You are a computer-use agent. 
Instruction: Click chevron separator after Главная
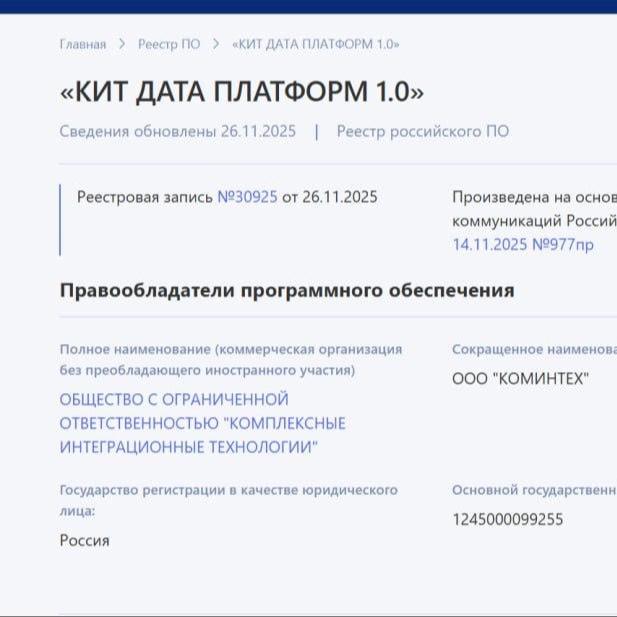[x=122, y=45]
